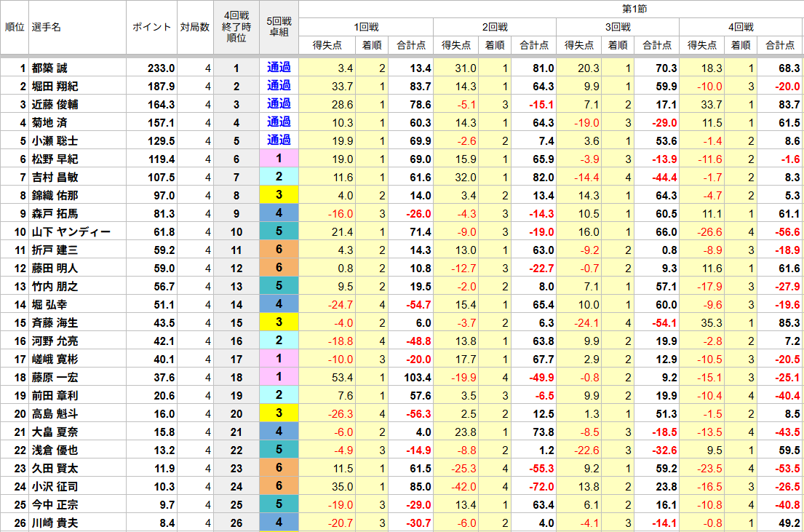Image resolution: width=804 pixels, height=532 pixels.
Task: Select player name 小沢 征司
Action: pyautogui.click(x=55, y=487)
